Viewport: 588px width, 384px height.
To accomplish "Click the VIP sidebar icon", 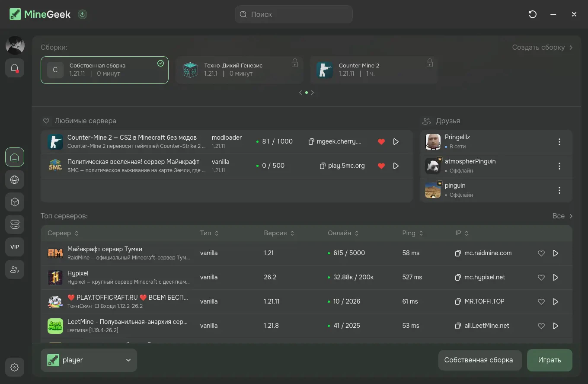I will (15, 247).
